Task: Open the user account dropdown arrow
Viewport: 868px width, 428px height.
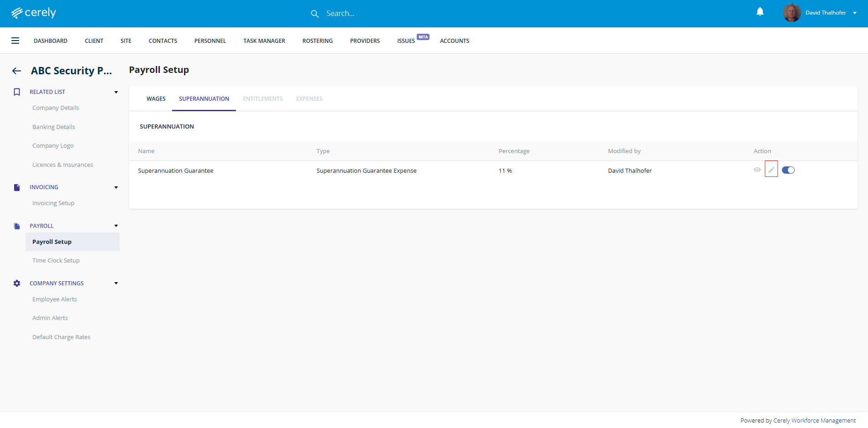Action: coord(855,13)
